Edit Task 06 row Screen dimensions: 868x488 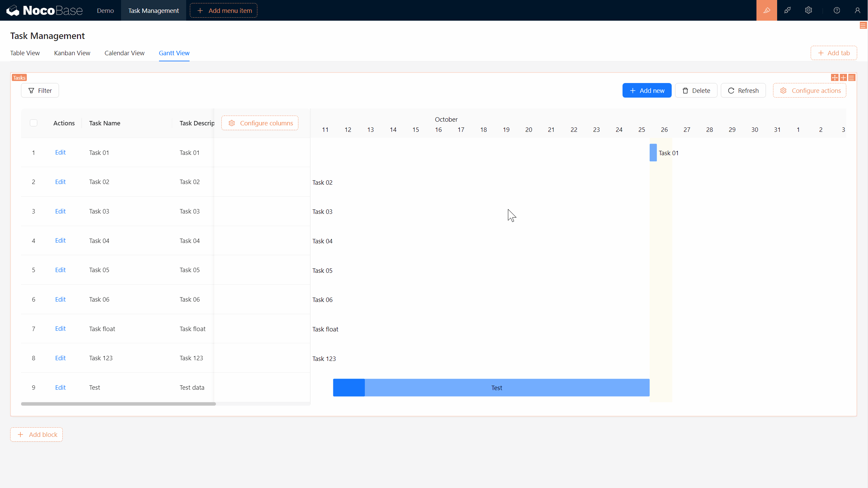(60, 300)
